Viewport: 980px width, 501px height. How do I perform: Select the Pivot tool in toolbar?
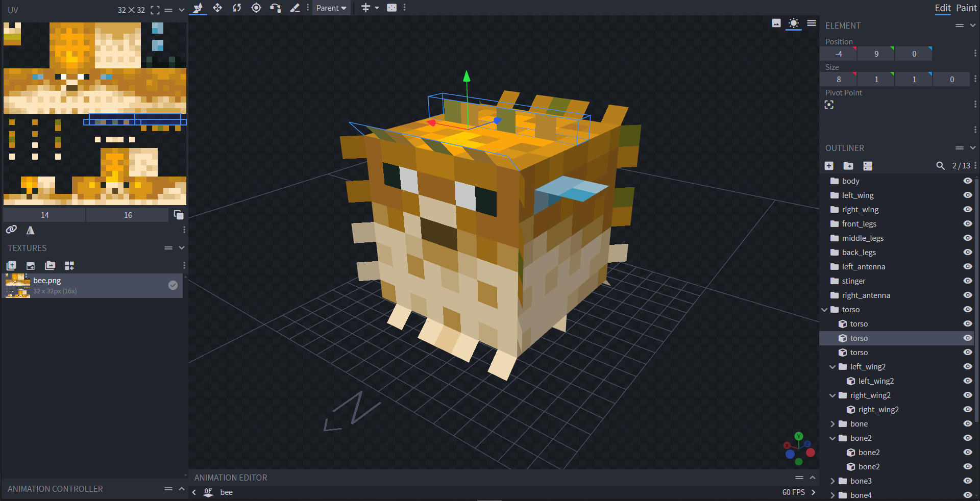point(256,8)
